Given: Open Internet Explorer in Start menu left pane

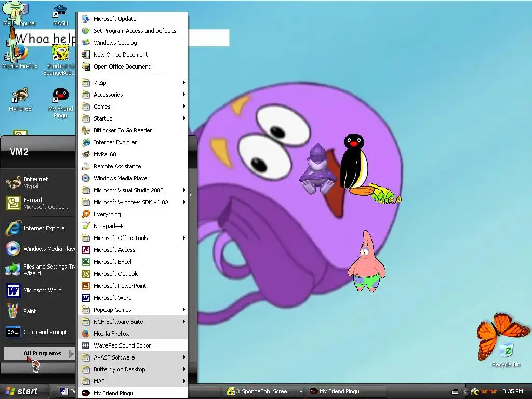Looking at the screenshot, I should tap(39, 228).
